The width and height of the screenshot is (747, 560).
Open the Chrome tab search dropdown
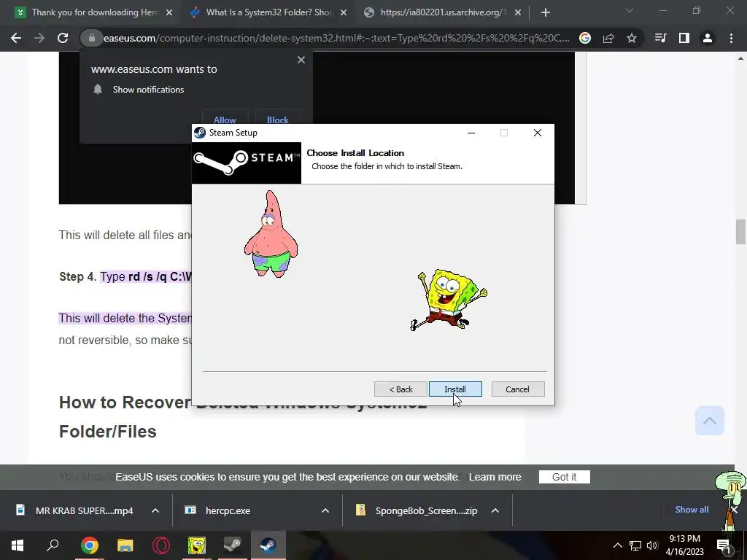point(630,10)
